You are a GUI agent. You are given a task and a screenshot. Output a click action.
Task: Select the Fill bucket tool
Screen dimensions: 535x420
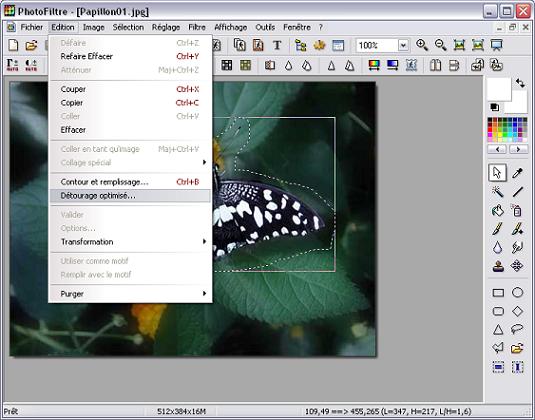click(497, 211)
